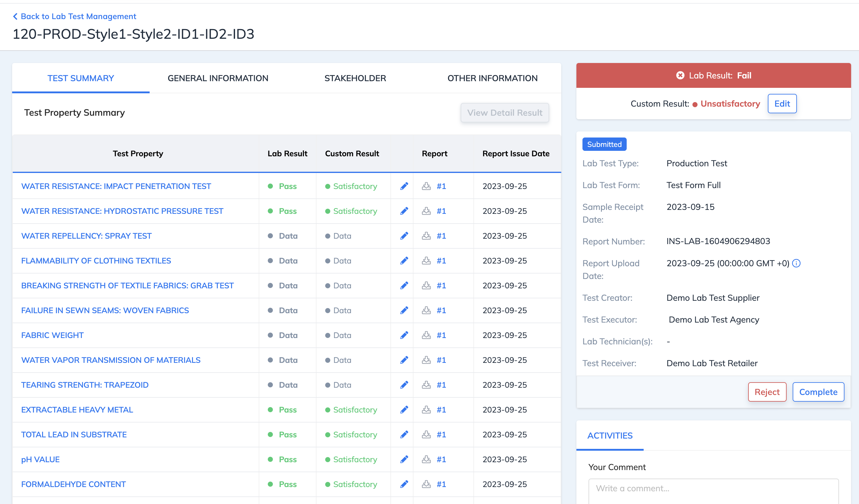Open Total Lead in Substrate link
This screenshot has height=504, width=859.
(74, 435)
